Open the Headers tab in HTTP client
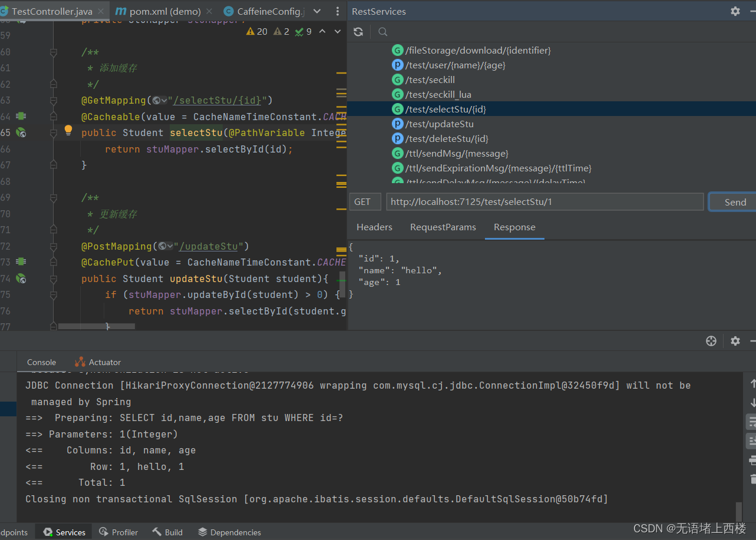This screenshot has width=756, height=540. (x=374, y=227)
